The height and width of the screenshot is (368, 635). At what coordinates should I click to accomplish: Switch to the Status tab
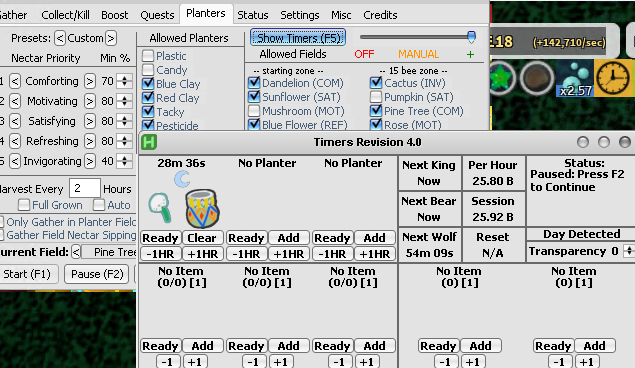coord(253,15)
